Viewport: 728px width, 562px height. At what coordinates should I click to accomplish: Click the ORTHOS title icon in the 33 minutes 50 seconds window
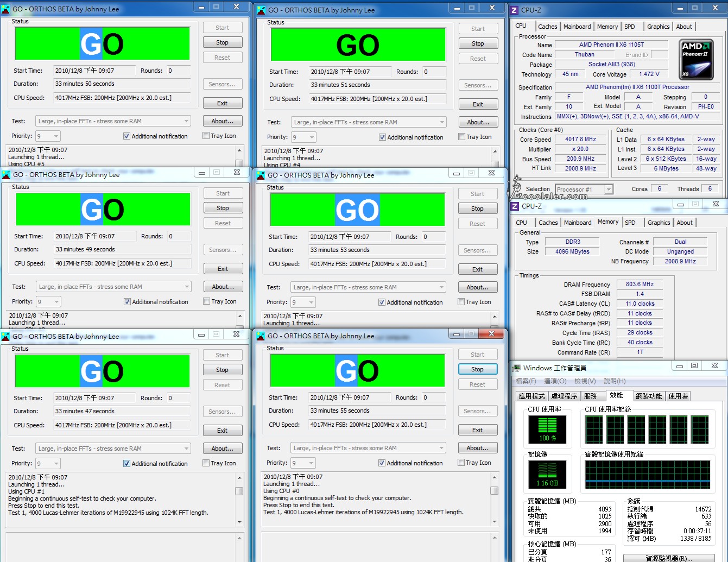pos(6,9)
